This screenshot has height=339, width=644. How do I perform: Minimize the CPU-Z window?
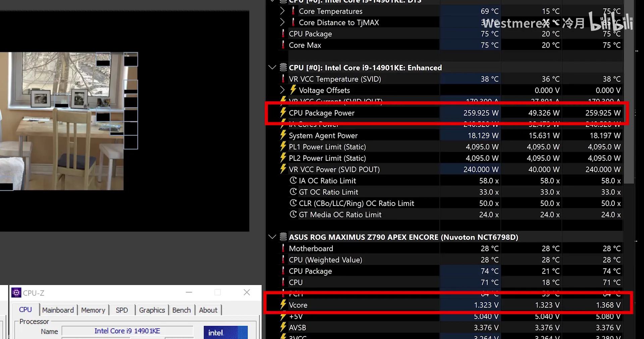tap(189, 292)
